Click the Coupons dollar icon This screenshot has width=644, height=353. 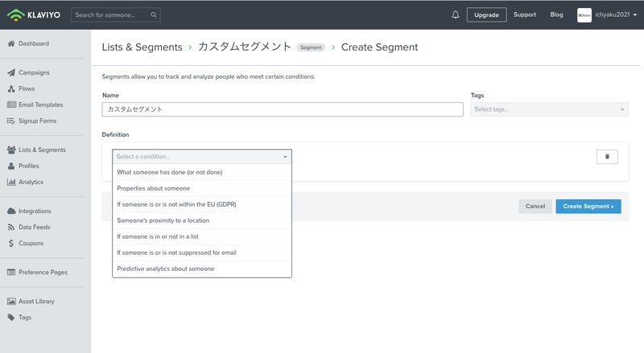pos(11,243)
